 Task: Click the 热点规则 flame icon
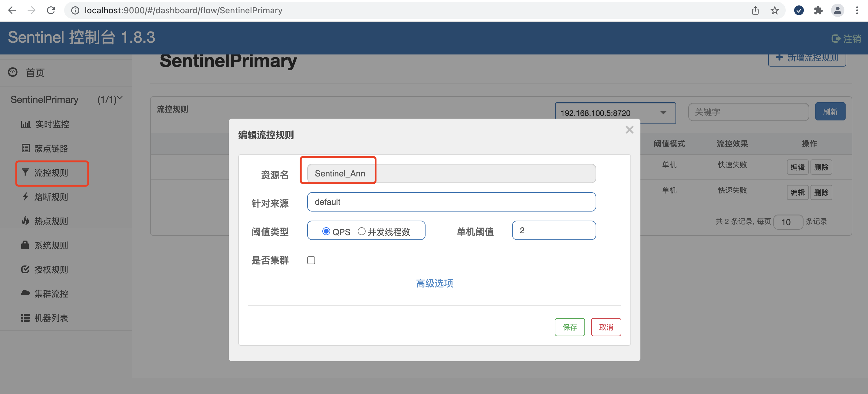pos(25,221)
